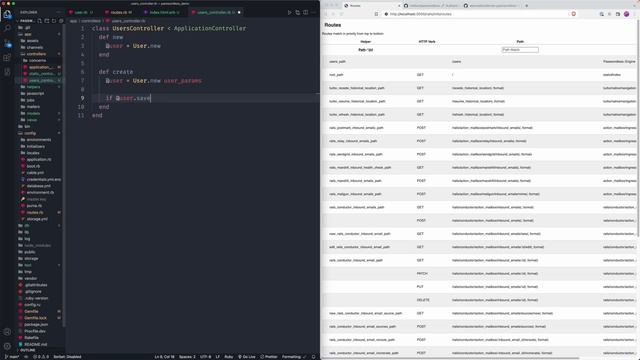Click the browser address bar URL
The height and width of the screenshot is (360, 640).
(x=420, y=14)
